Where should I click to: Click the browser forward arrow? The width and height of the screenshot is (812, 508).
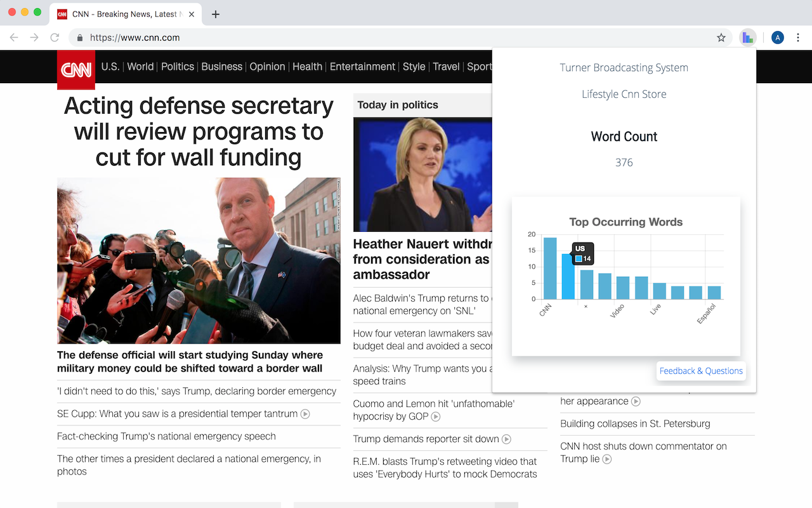(x=34, y=37)
